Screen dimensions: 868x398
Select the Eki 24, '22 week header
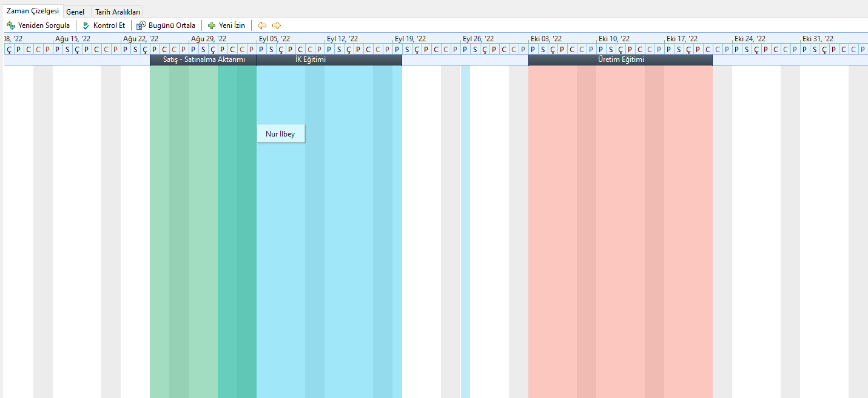coord(750,39)
